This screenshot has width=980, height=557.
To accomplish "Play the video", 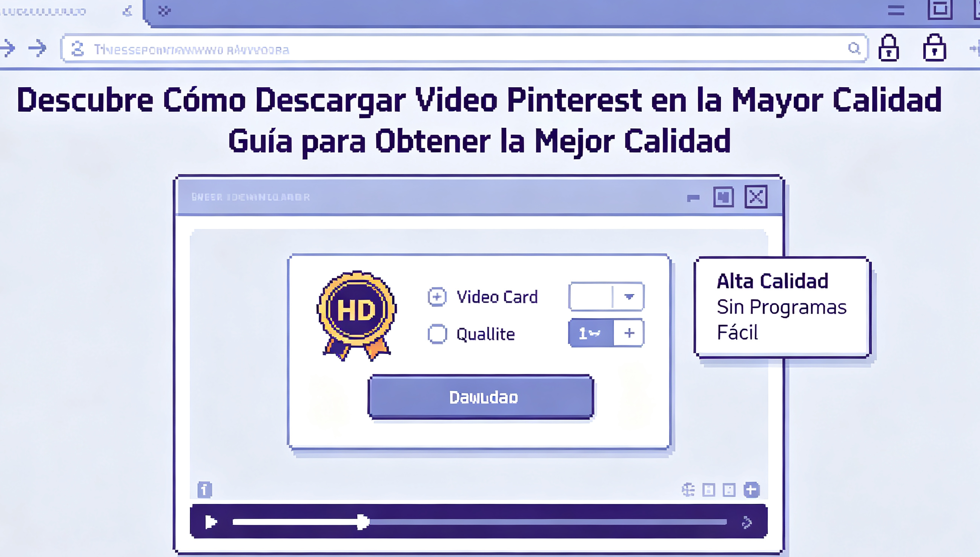I will (210, 522).
